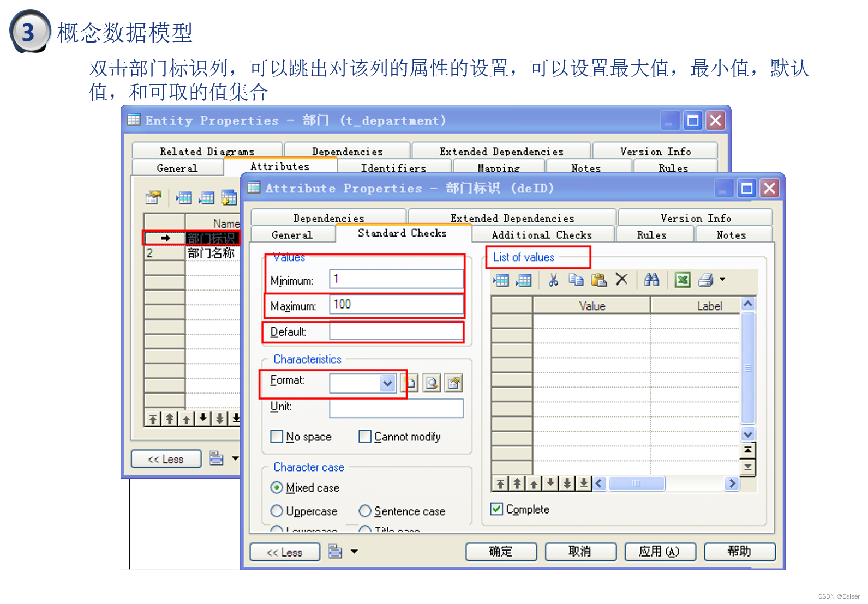This screenshot has width=868, height=604.
Task: Select the 部门标识 attribute row
Action: point(192,238)
